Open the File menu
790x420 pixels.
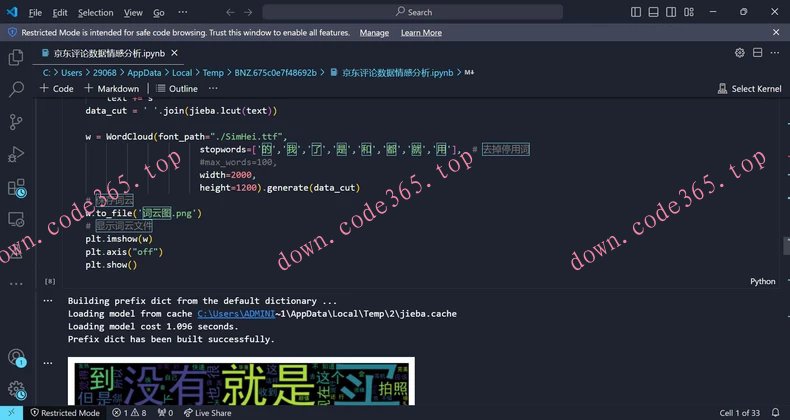35,13
